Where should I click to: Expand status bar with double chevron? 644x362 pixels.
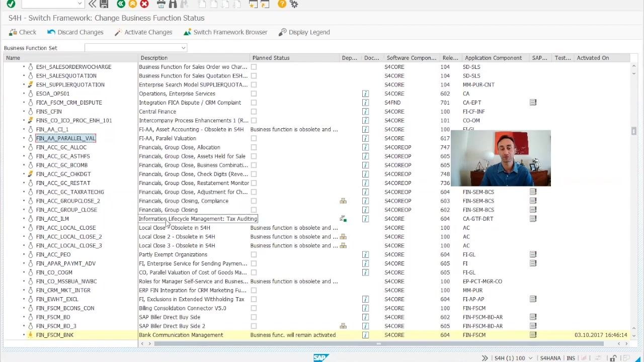[x=485, y=358]
